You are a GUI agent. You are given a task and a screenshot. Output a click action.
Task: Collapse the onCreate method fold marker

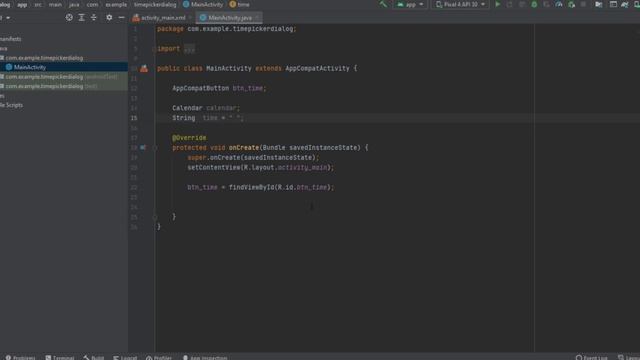tap(155, 148)
